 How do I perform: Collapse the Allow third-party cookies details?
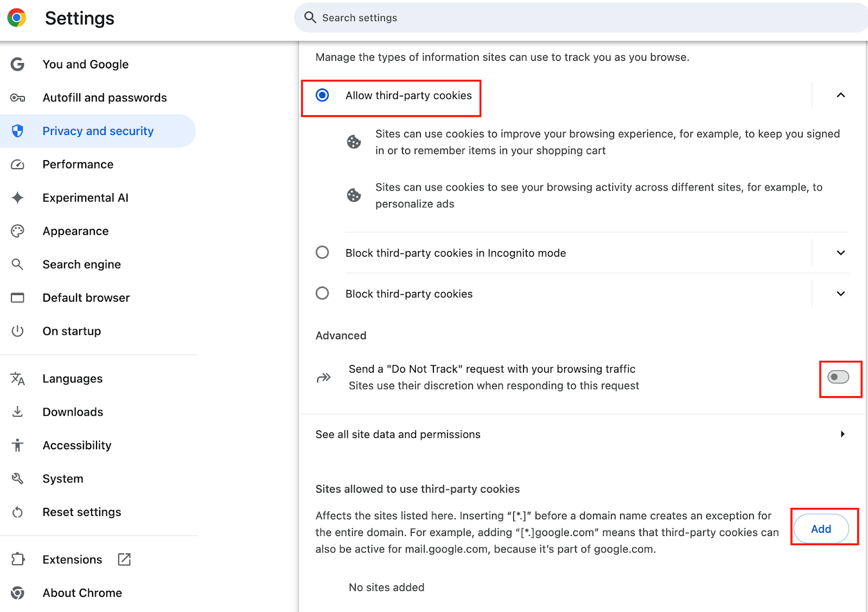coord(841,95)
